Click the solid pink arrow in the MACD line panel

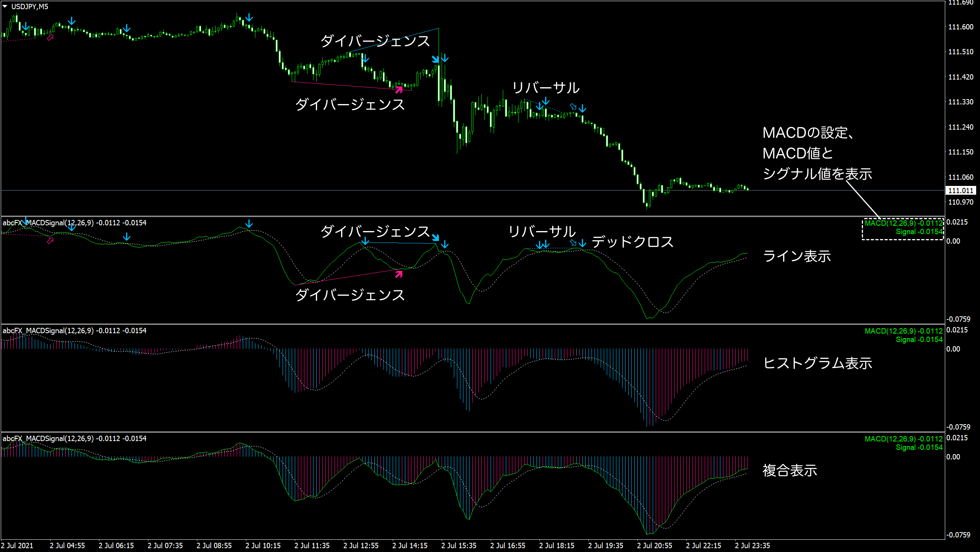399,274
